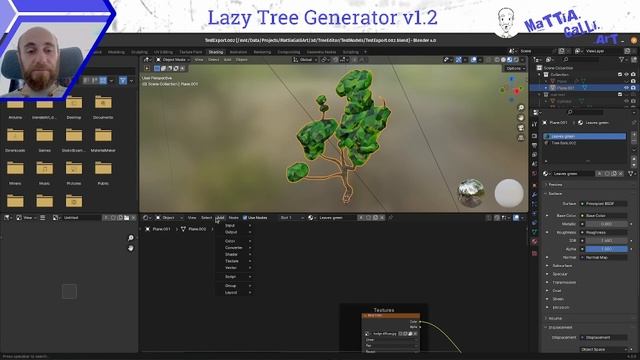Open the Texture submenu in Add menu
The height and width of the screenshot is (360, 640).
click(234, 261)
